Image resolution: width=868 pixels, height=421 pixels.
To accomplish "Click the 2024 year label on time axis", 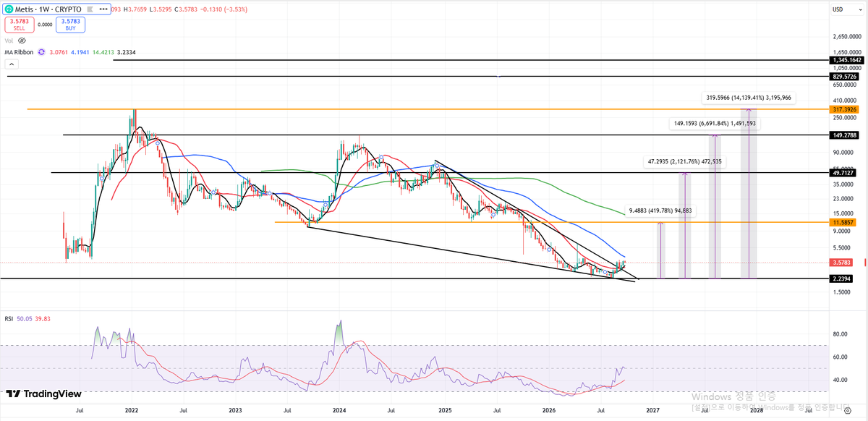I will [x=339, y=409].
